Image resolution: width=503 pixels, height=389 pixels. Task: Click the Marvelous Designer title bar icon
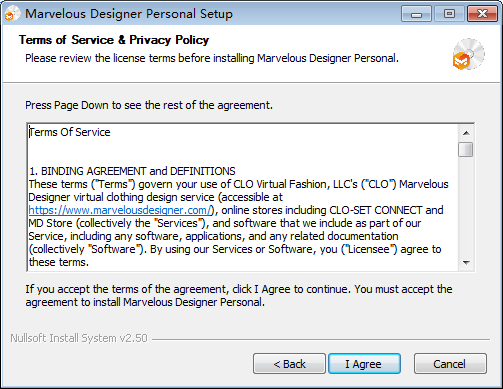pyautogui.click(x=12, y=14)
